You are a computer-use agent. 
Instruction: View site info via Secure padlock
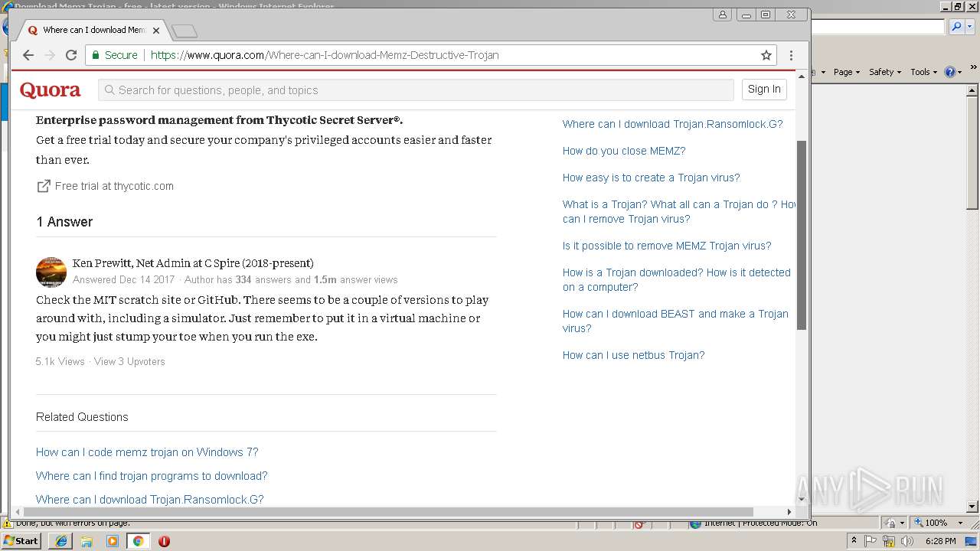pyautogui.click(x=115, y=55)
